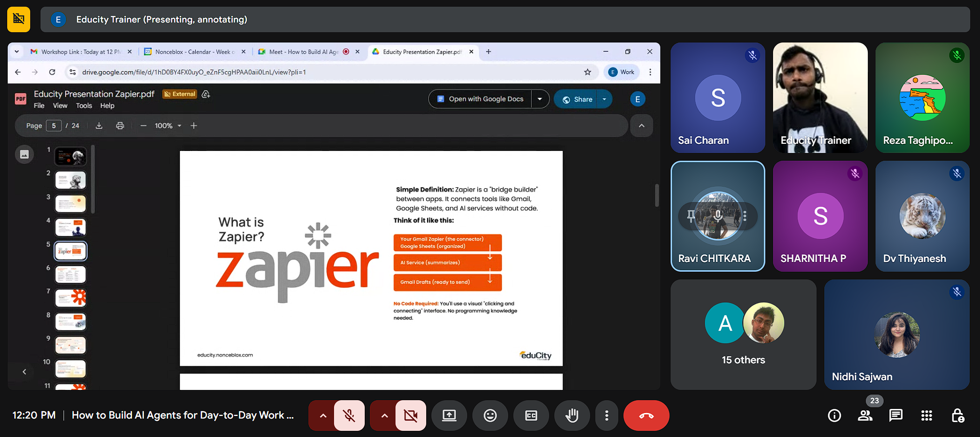Click the Chrome back arrow

[x=18, y=72]
